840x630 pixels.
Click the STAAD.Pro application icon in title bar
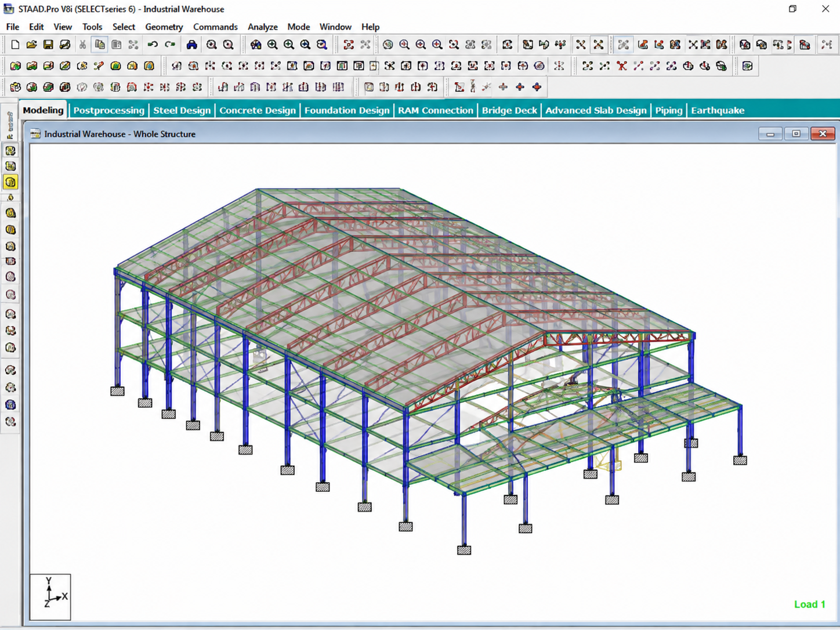coord(9,9)
